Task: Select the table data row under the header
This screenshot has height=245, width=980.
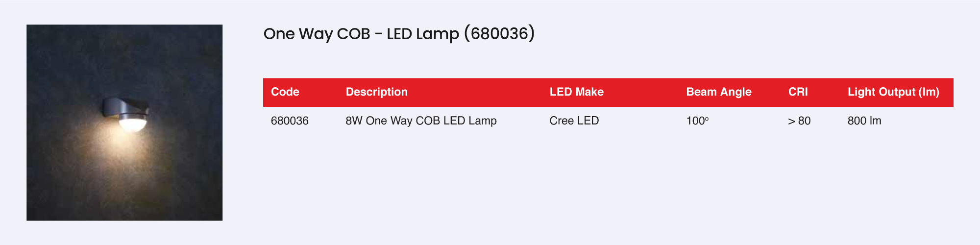Action: (637, 121)
